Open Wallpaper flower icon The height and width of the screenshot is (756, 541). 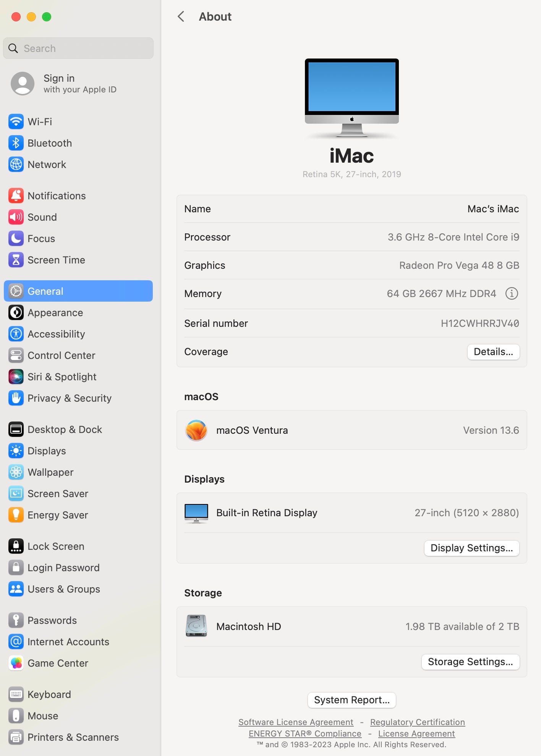[x=16, y=472]
